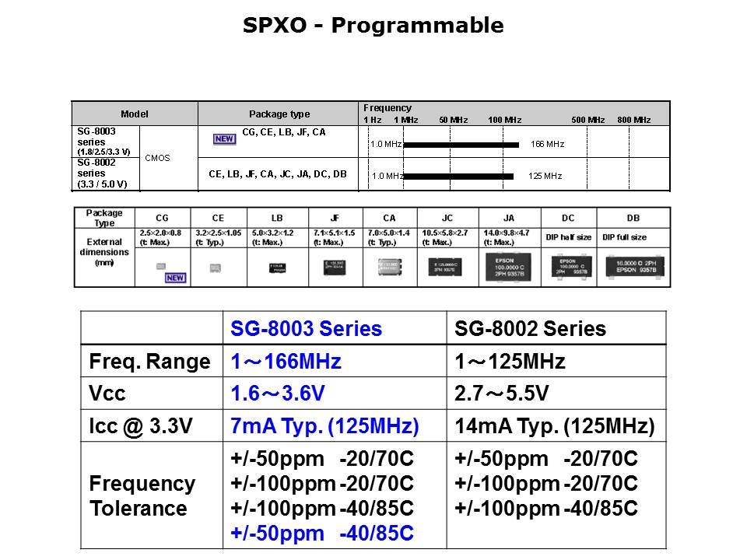Click the NEW badge beside CG, CE, LB package list

coord(225,139)
